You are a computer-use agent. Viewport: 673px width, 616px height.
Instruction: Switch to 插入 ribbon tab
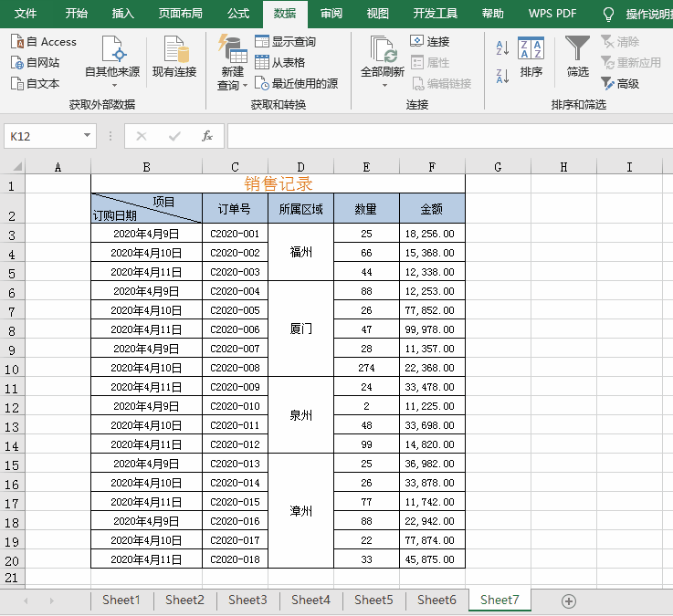point(122,14)
